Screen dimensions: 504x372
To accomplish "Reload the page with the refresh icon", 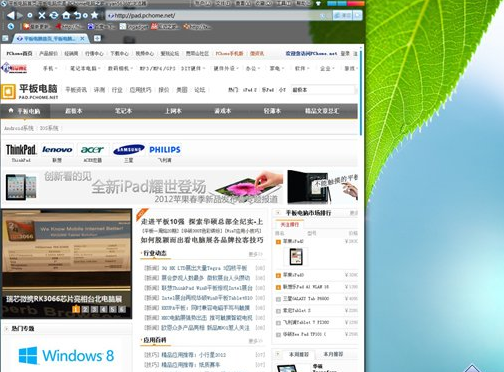I will (54, 15).
